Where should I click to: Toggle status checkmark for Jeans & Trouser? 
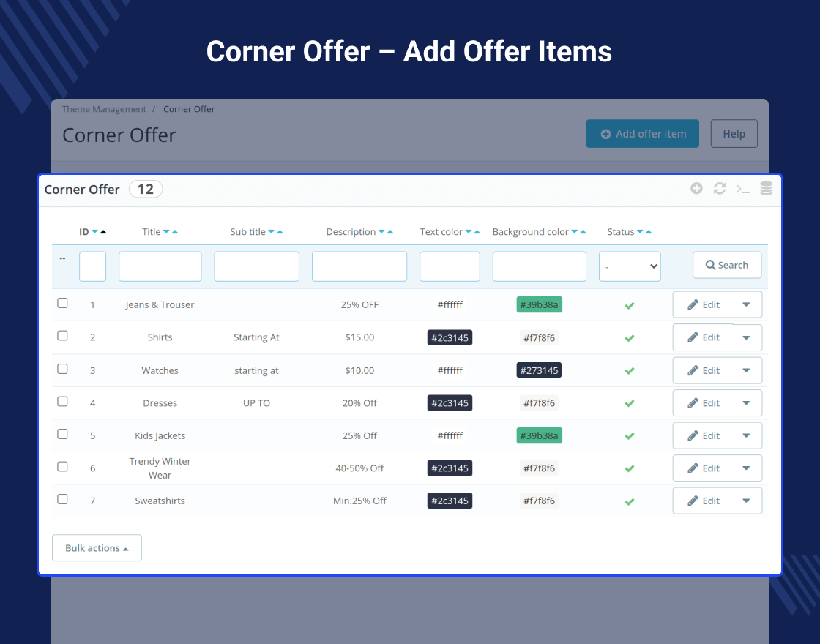point(630,305)
